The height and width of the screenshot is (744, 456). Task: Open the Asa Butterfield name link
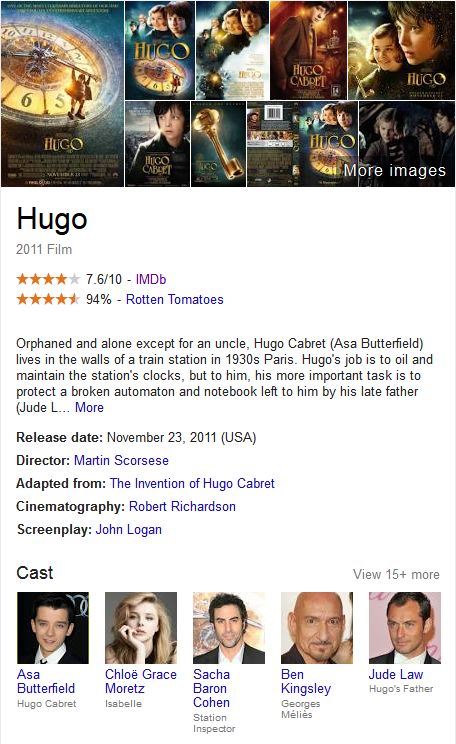tap(46, 681)
